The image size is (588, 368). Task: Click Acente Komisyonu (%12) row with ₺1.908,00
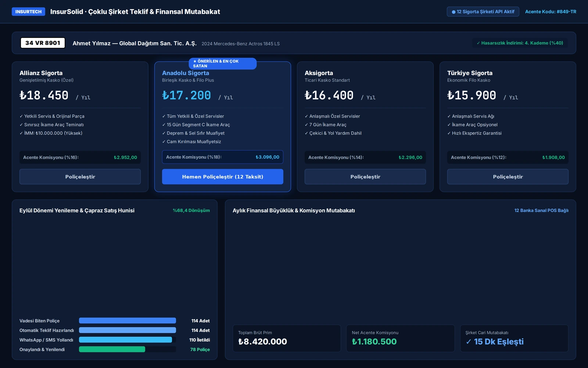coord(508,157)
